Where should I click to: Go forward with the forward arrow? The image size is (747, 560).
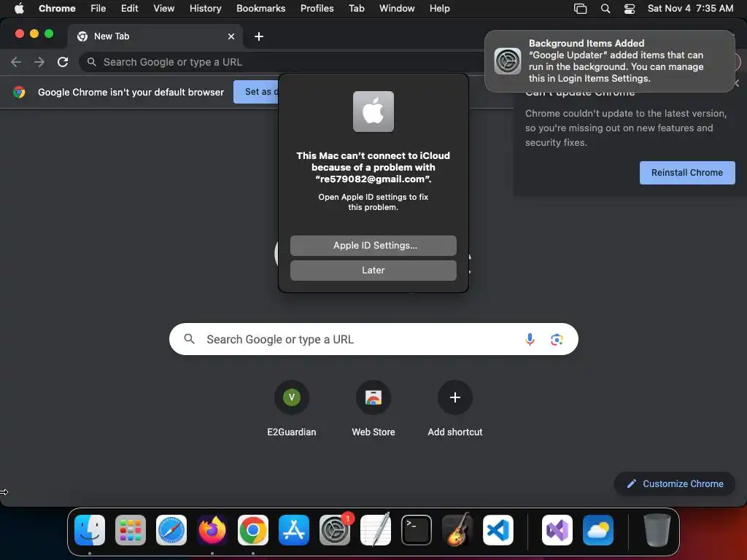coord(39,62)
